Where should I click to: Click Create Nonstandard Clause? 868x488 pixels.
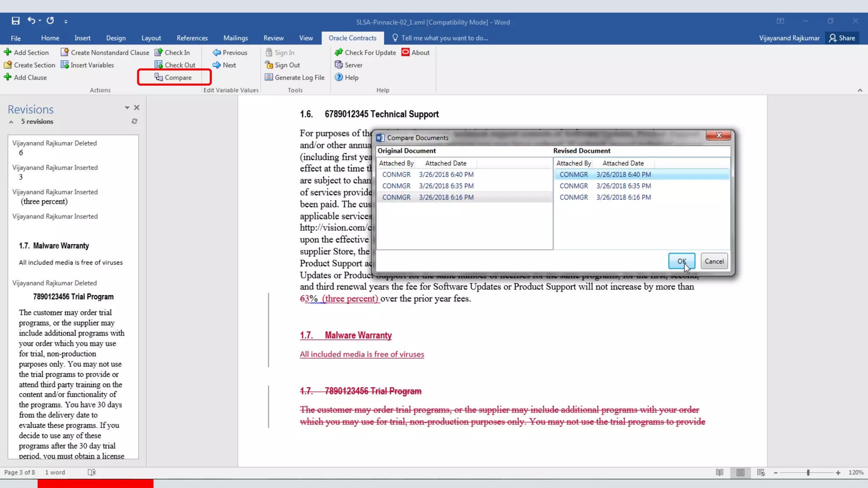click(x=105, y=53)
